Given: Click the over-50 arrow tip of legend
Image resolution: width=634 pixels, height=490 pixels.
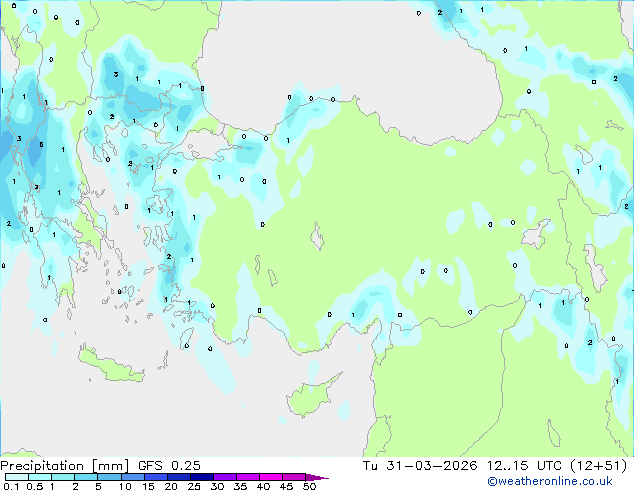Looking at the screenshot, I should coord(317,477).
